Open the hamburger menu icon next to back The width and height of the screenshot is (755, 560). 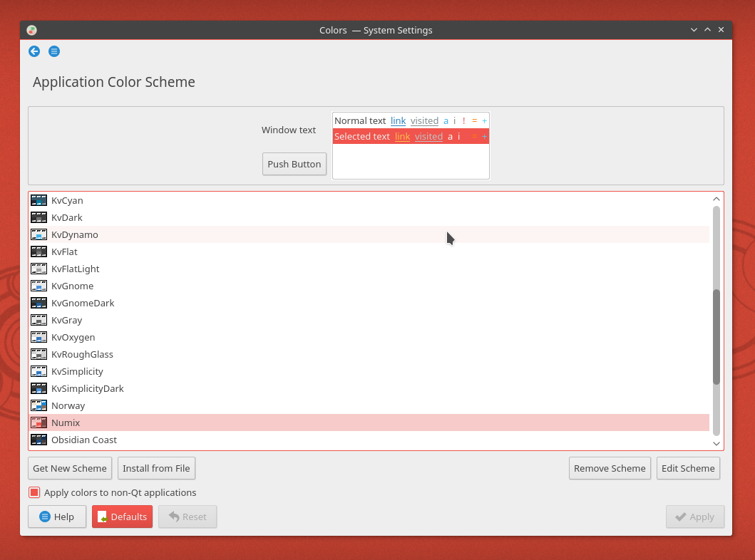[x=54, y=51]
